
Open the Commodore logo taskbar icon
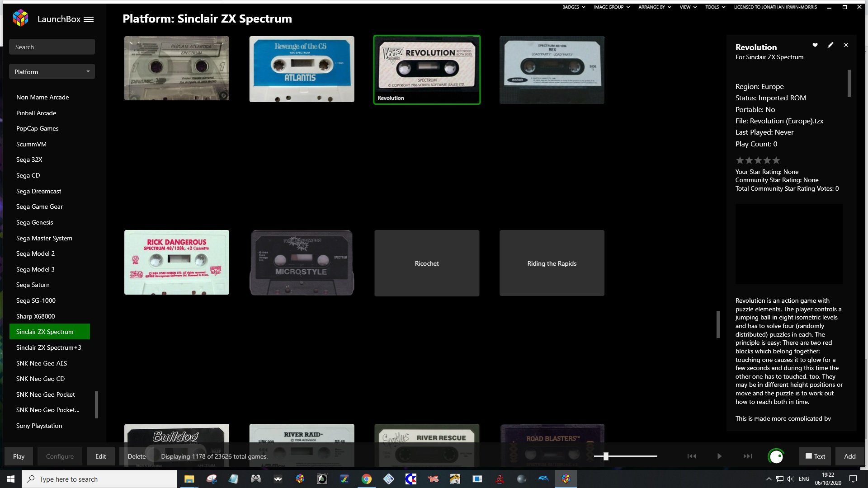pos(411,479)
